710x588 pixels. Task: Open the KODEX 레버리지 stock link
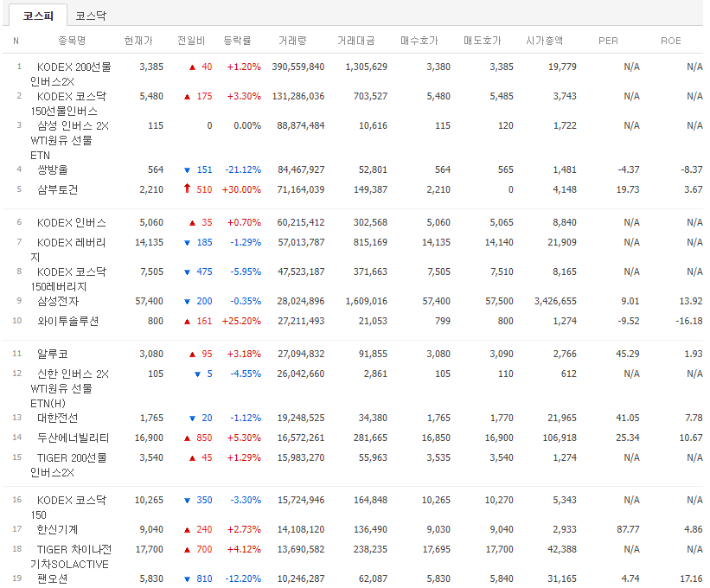point(68,250)
